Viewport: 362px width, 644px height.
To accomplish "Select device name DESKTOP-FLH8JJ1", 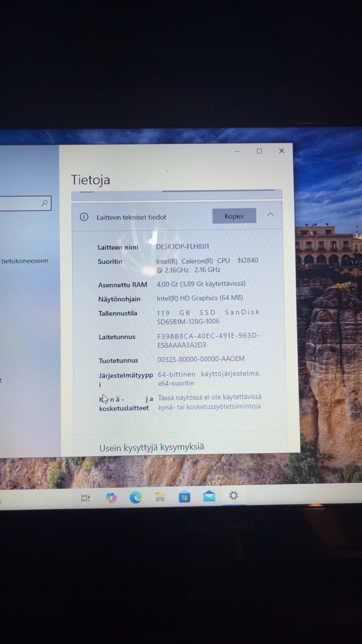I will point(183,246).
